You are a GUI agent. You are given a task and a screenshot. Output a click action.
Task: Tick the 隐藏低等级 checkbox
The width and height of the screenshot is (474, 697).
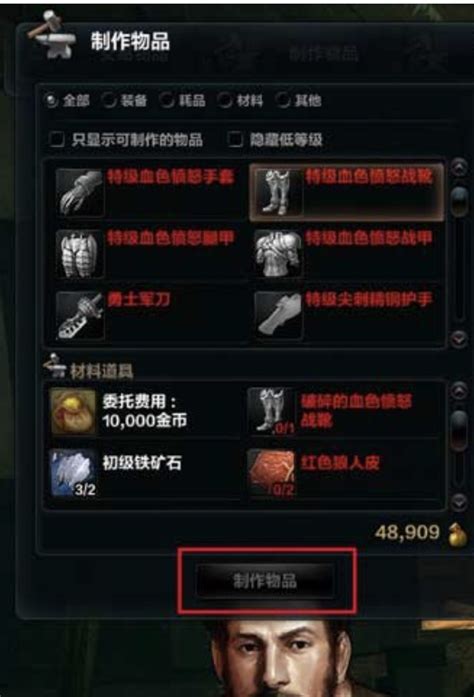click(x=235, y=139)
